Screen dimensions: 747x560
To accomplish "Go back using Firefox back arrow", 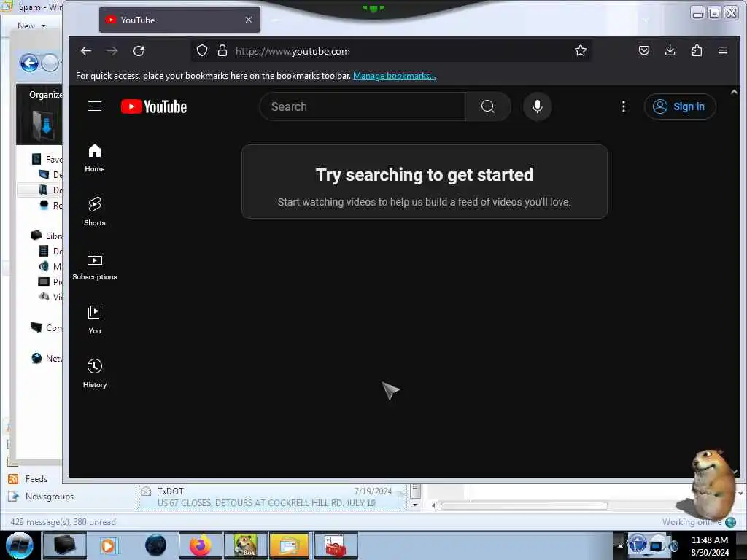I will 86,51.
